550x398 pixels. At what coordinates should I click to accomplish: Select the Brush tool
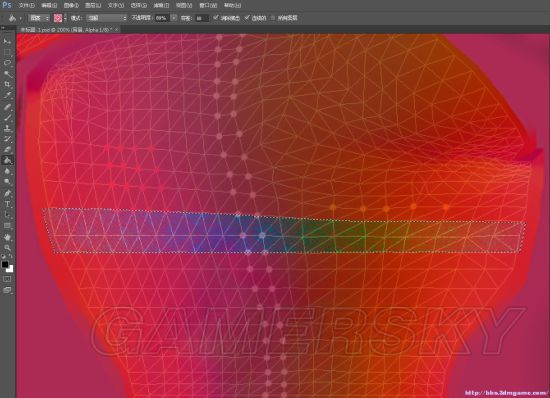pos(7,117)
